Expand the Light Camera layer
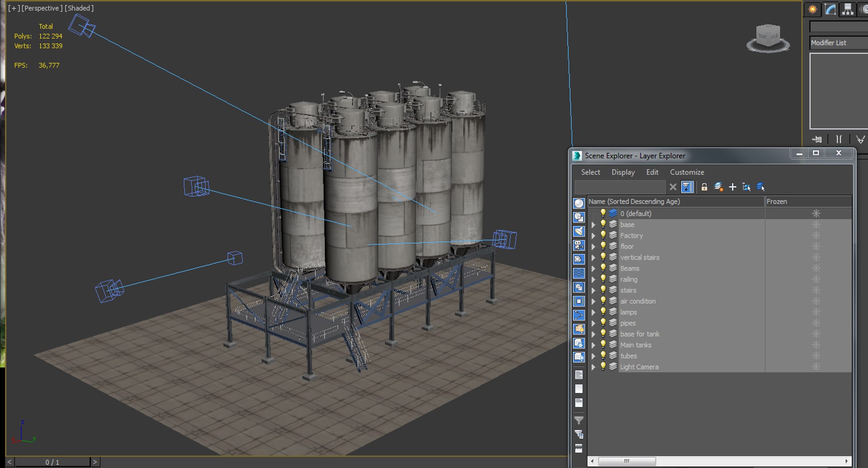 (x=593, y=367)
